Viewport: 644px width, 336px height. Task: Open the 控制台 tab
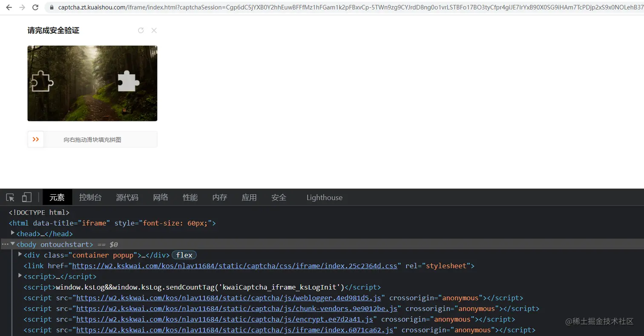(90, 197)
